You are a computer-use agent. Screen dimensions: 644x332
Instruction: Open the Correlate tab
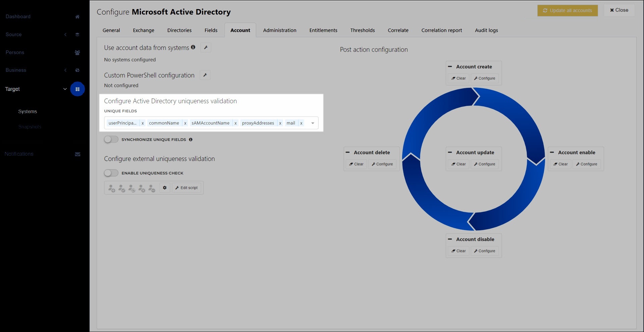point(398,30)
